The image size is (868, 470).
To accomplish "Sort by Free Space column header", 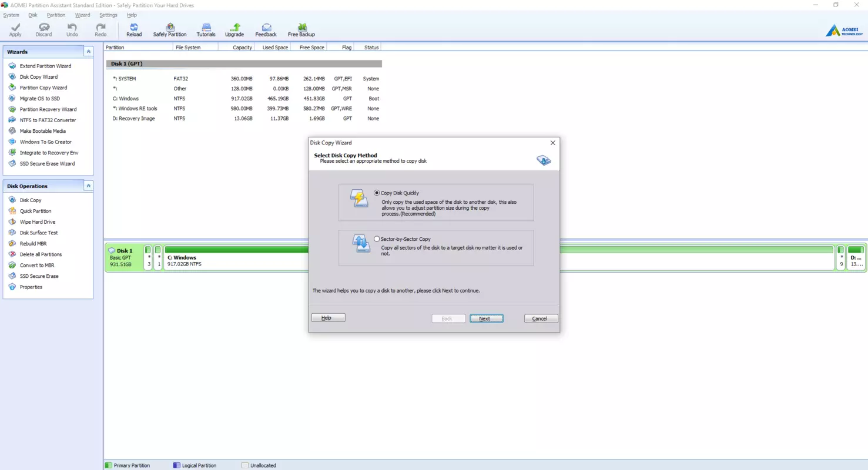I will point(309,47).
